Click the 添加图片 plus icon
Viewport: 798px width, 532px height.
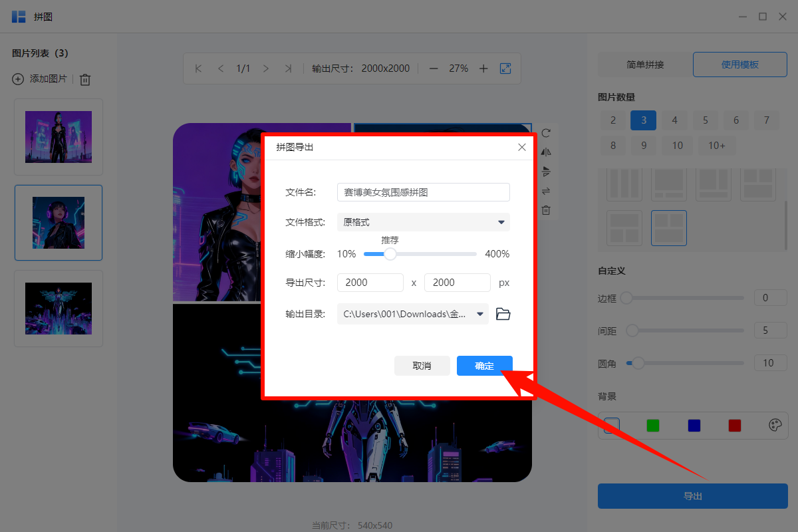tap(17, 79)
